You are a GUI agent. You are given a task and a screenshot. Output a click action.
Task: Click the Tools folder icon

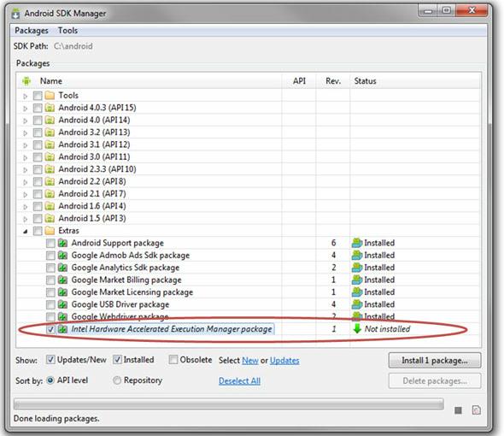click(x=50, y=95)
